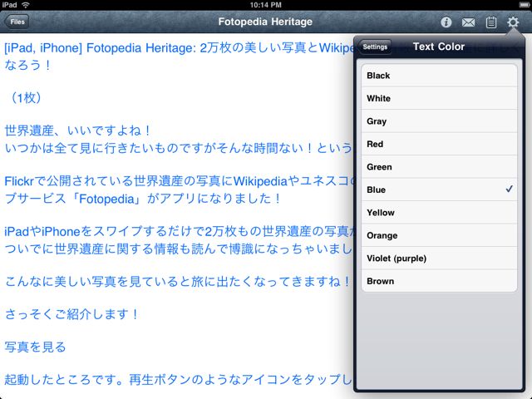Tap the 10:14 PM clock in the status bar
The width and height of the screenshot is (532, 399).
(266, 5)
